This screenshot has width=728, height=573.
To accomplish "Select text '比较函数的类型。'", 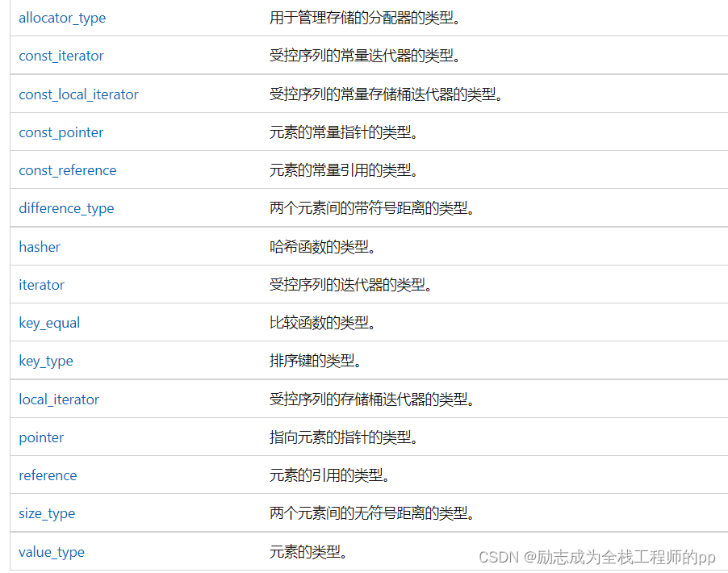I will pyautogui.click(x=323, y=323).
